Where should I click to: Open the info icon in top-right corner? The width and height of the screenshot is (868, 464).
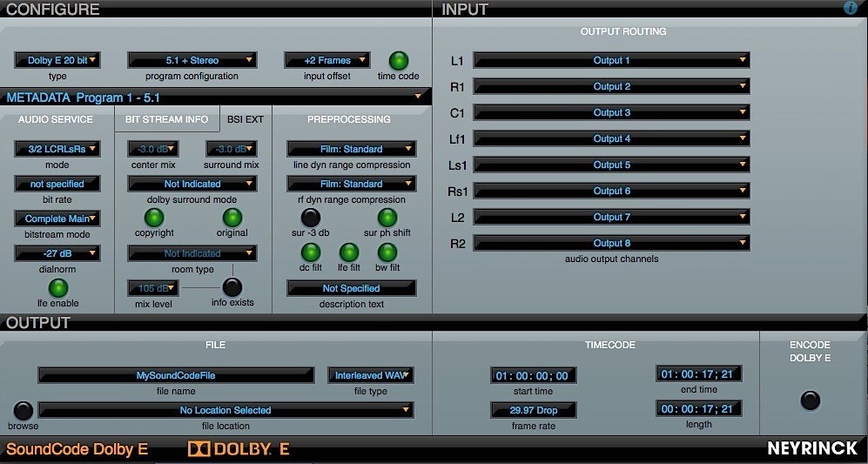[850, 8]
